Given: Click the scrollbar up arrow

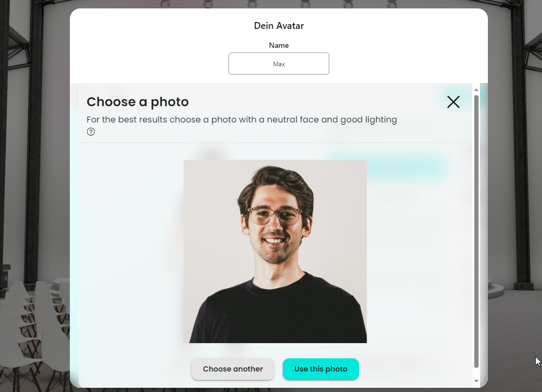Looking at the screenshot, I should pos(476,90).
